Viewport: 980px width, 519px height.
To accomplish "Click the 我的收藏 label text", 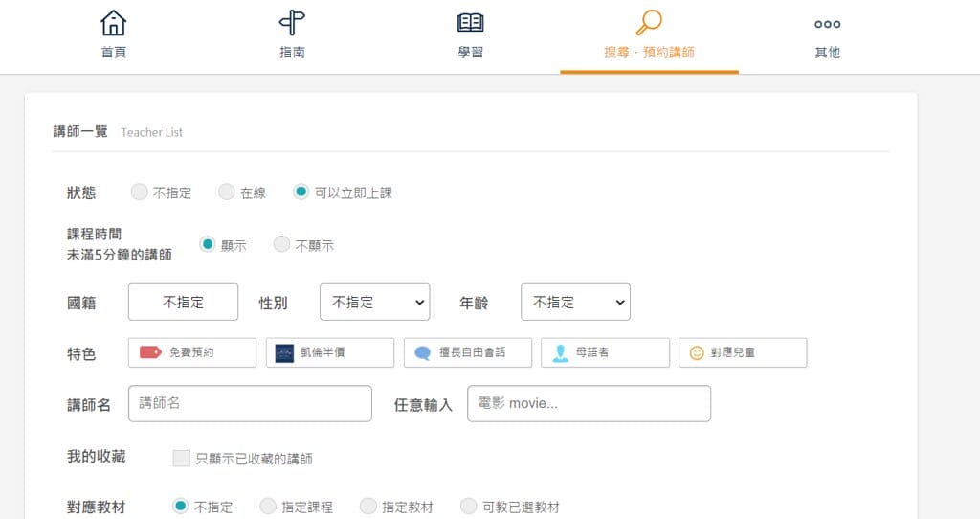I will click(x=97, y=457).
